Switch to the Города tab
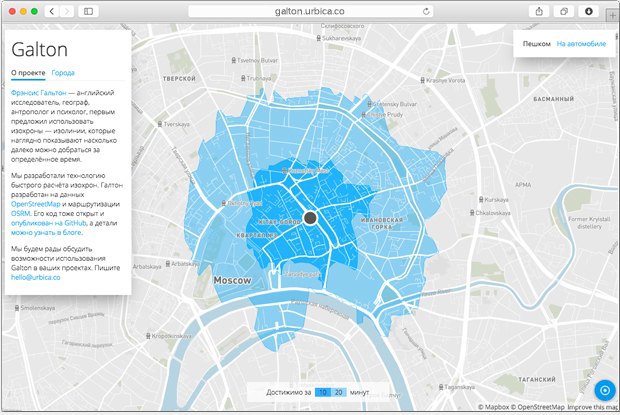This screenshot has height=415, width=620. click(x=63, y=73)
